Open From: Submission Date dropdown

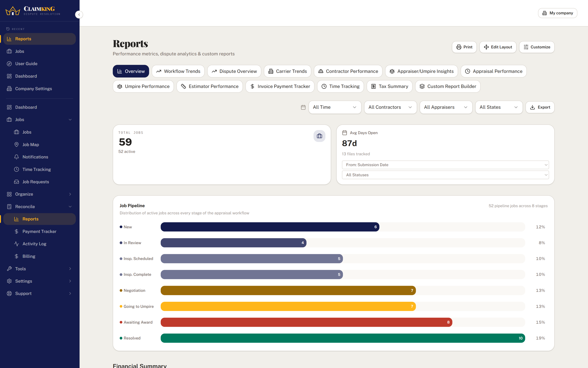click(x=445, y=165)
